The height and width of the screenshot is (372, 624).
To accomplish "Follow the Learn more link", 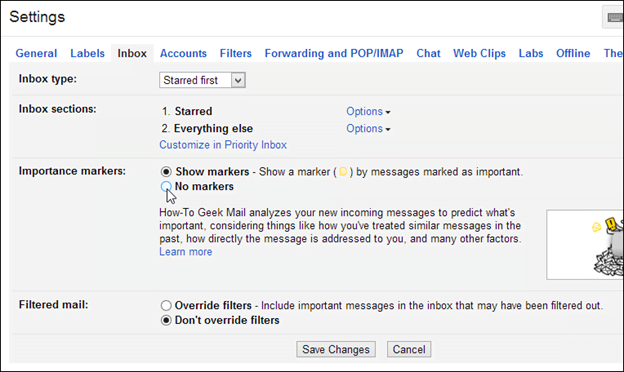I will click(185, 252).
